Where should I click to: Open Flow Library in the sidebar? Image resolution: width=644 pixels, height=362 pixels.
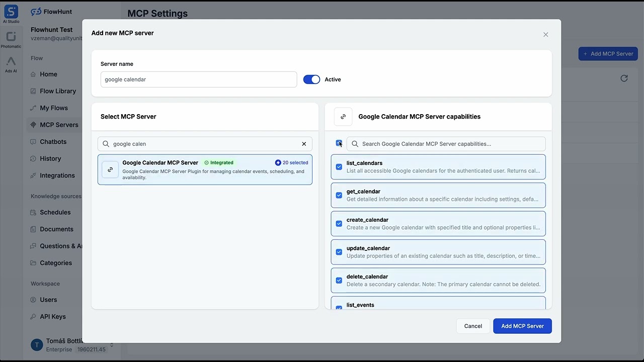(58, 91)
